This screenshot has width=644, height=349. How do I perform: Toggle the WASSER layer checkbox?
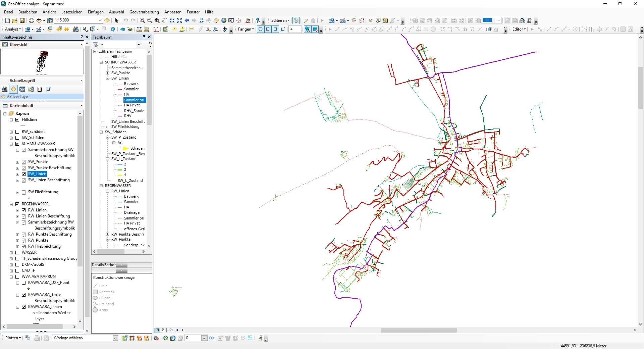[x=17, y=252]
